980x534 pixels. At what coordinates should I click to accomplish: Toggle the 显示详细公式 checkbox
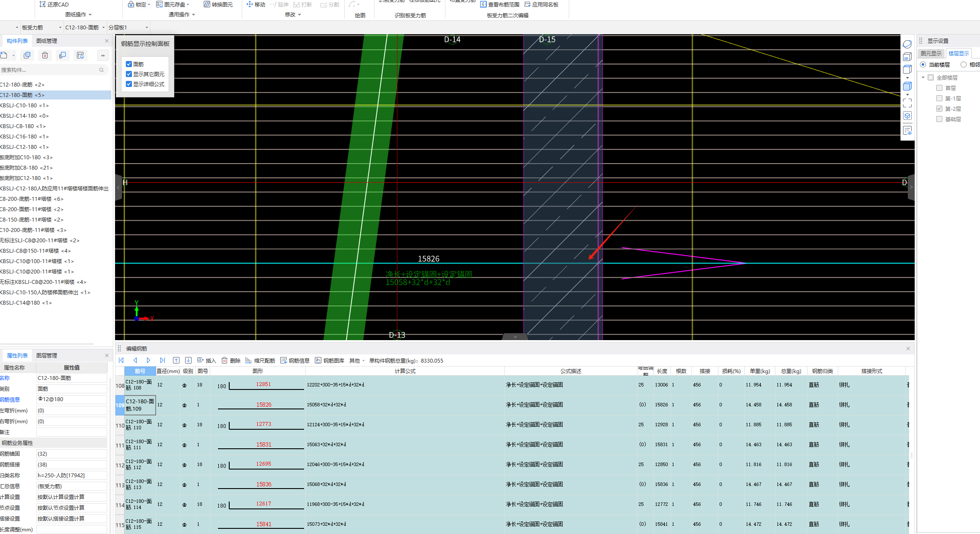[129, 84]
